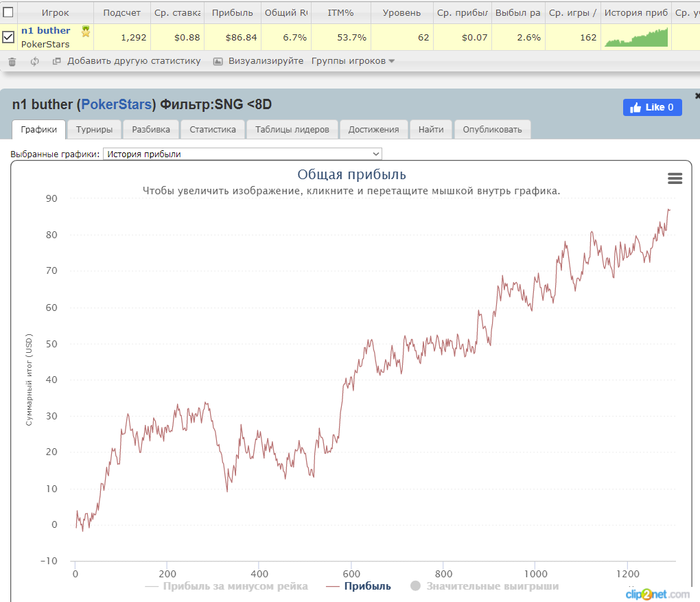
Task: Click the PokerStars label under player name
Action: coord(45,44)
